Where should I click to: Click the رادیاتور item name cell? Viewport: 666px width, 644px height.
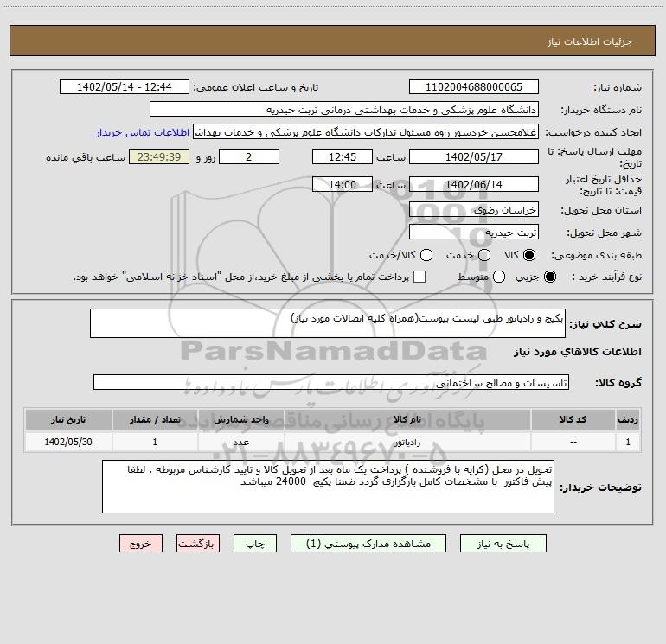pyautogui.click(x=407, y=442)
